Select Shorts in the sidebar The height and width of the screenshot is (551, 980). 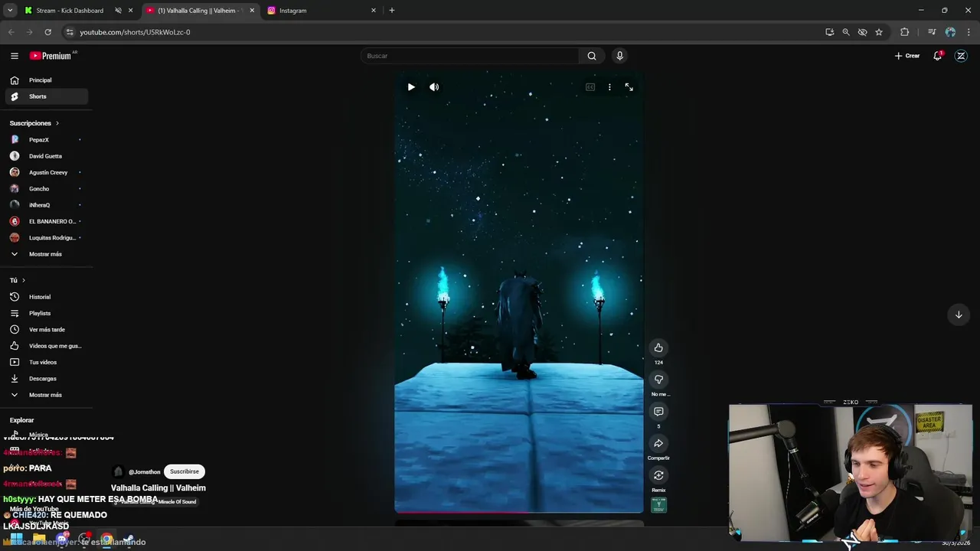tap(46, 96)
